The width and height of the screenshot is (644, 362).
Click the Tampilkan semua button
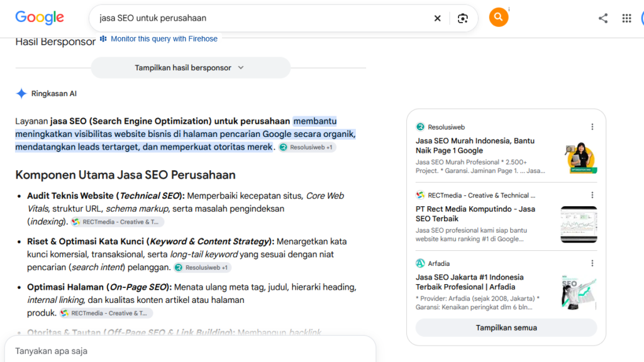coord(506,327)
